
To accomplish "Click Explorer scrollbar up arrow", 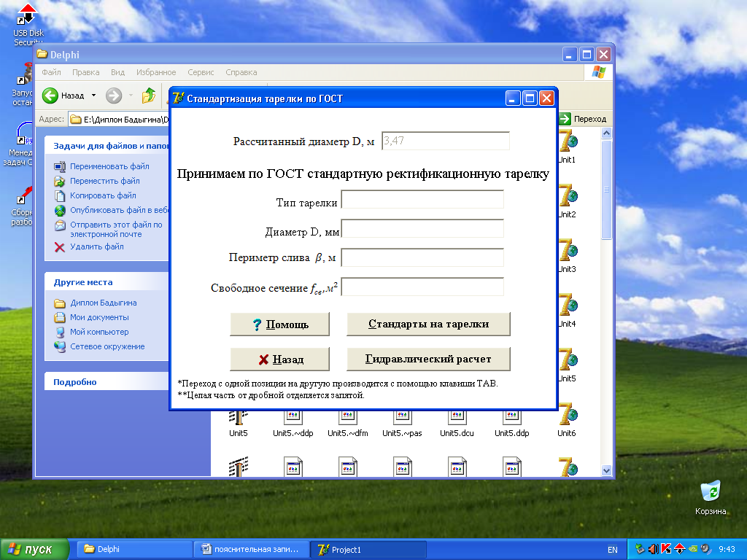I will tap(606, 133).
